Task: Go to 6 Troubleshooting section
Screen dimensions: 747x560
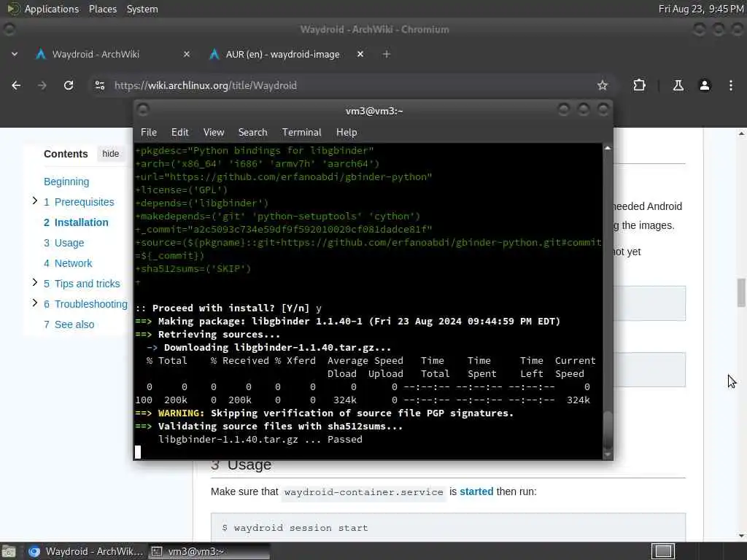Action: point(86,304)
